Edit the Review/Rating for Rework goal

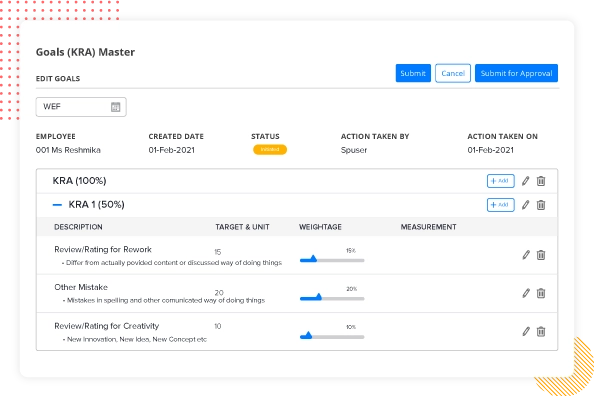point(526,255)
